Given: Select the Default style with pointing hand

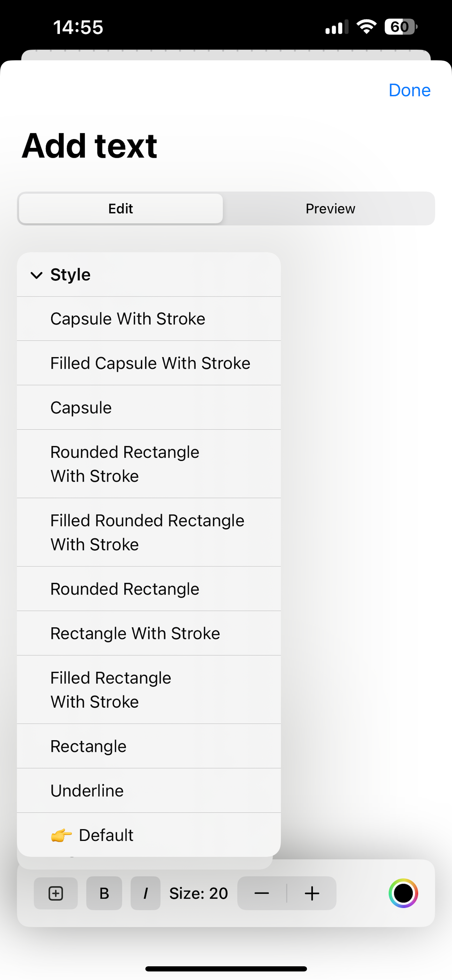Looking at the screenshot, I should (106, 835).
